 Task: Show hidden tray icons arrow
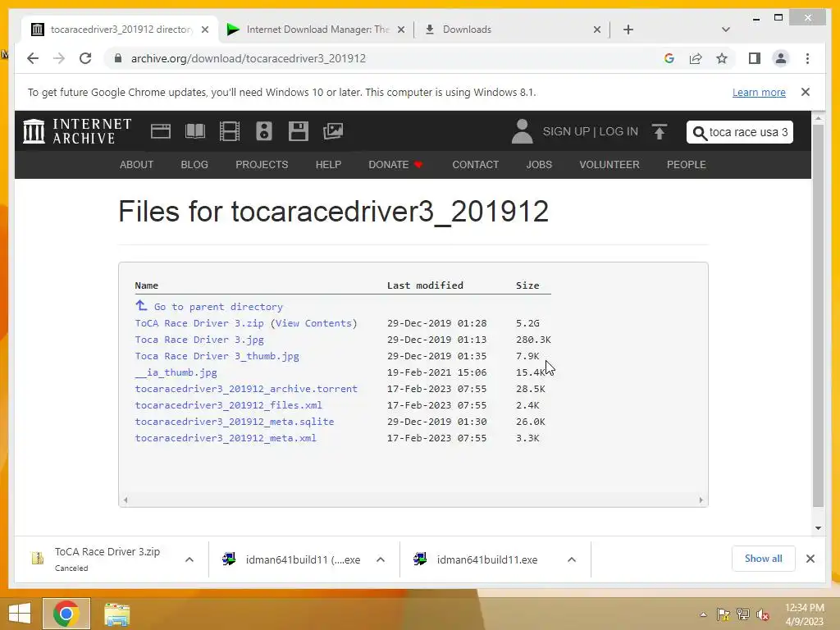point(703,614)
